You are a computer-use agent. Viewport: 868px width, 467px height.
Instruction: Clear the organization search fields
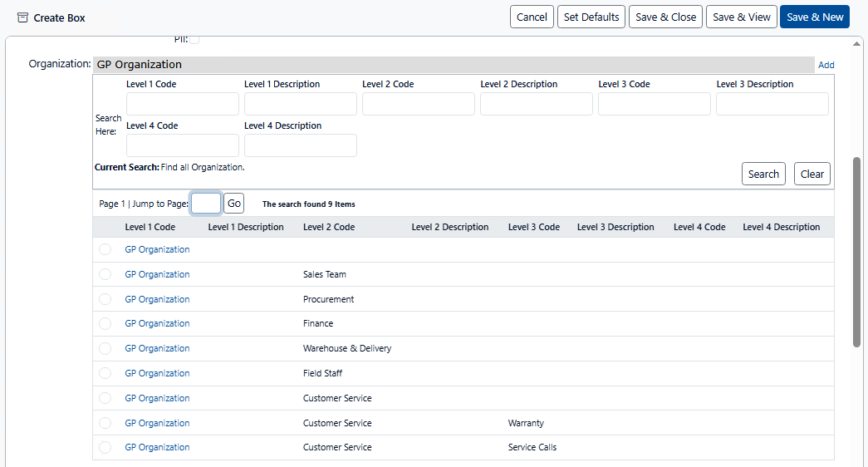pos(812,174)
